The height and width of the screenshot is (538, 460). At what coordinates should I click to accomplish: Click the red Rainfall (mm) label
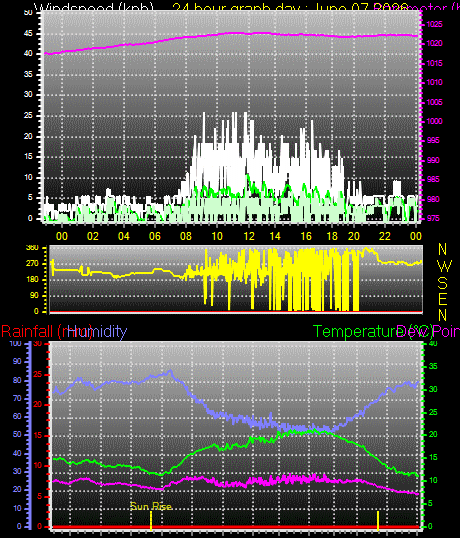[46, 332]
